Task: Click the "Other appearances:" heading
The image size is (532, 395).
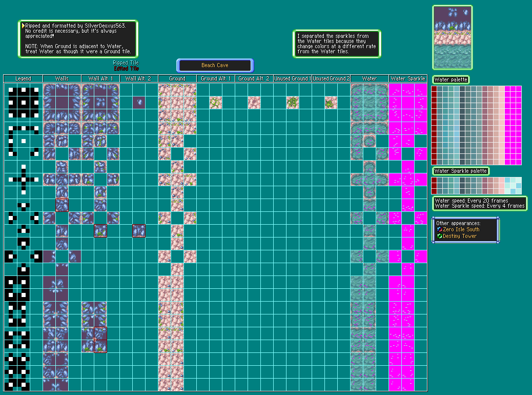Action: click(x=458, y=223)
